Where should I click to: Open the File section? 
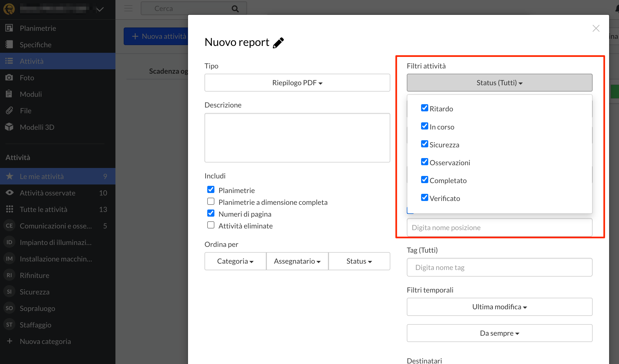[58, 111]
